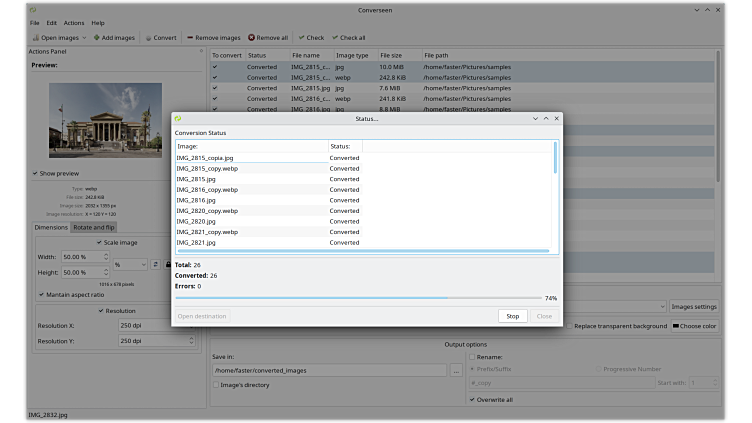This screenshot has width=752, height=423.
Task: Expand the Open images dropdown arrow
Action: coord(82,38)
